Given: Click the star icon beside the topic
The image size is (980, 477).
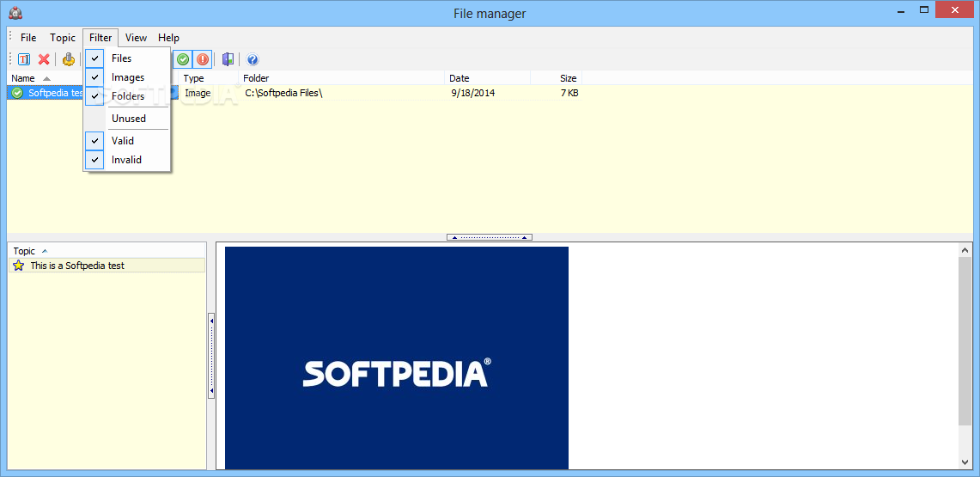Looking at the screenshot, I should (x=19, y=266).
